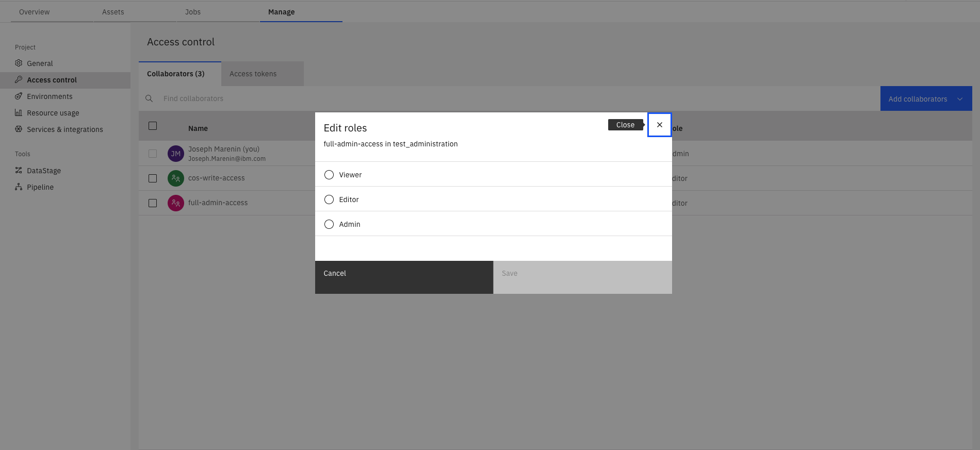This screenshot has width=980, height=450.
Task: Click the Environments icon in sidebar
Action: point(19,96)
